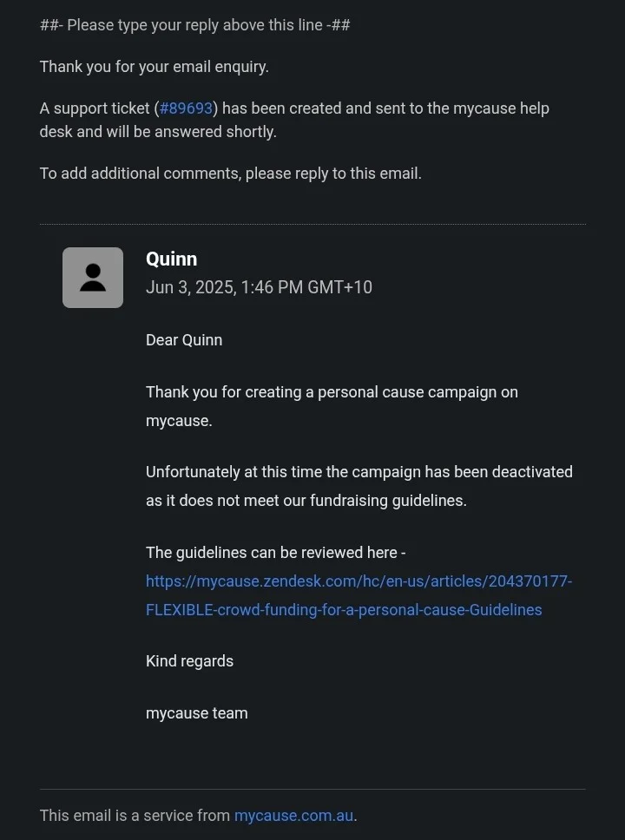
Task: Click Quinn's grey avatar icon
Action: click(x=93, y=278)
